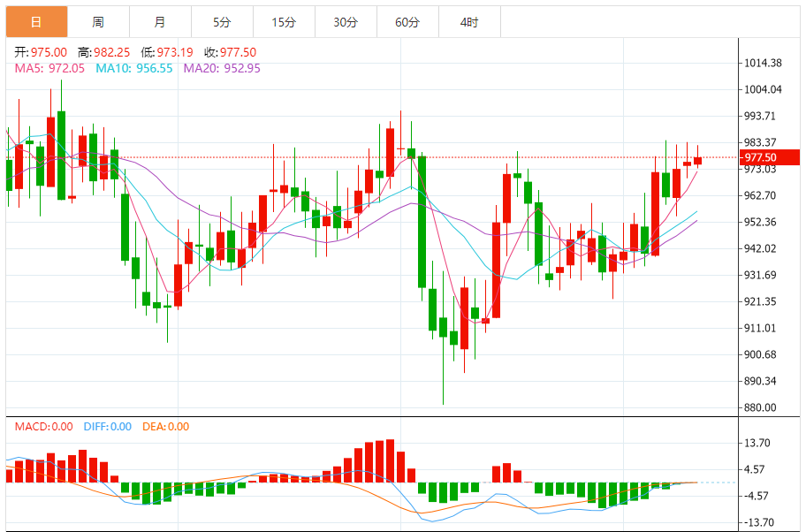Click the 962.70 price axis label
The height and width of the screenshot is (532, 806).
(x=760, y=195)
